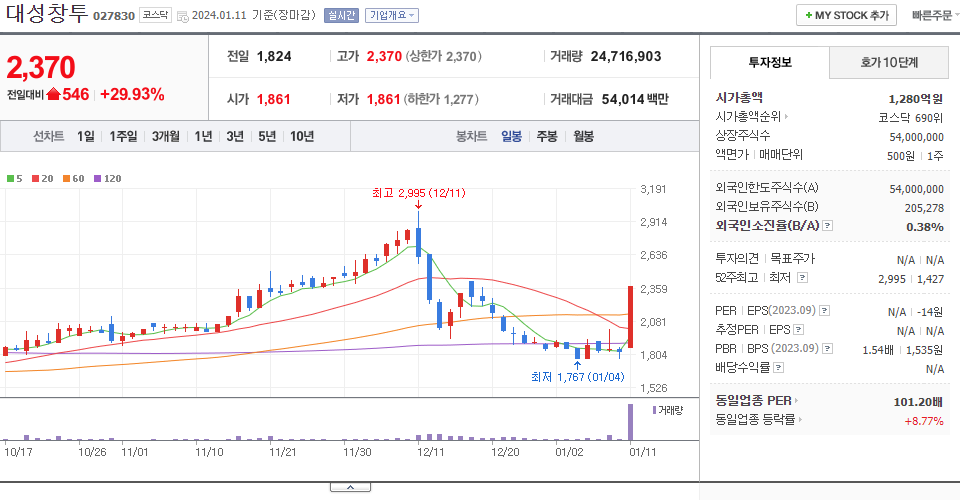This screenshot has height=500, width=960.
Task: Click the calendar icon beside the date
Action: click(182, 17)
